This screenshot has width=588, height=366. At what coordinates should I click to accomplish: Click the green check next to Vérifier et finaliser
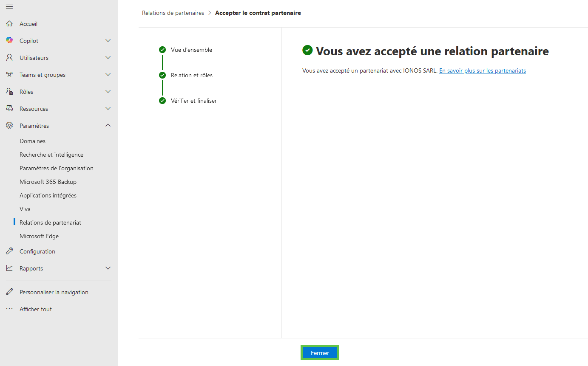click(162, 101)
